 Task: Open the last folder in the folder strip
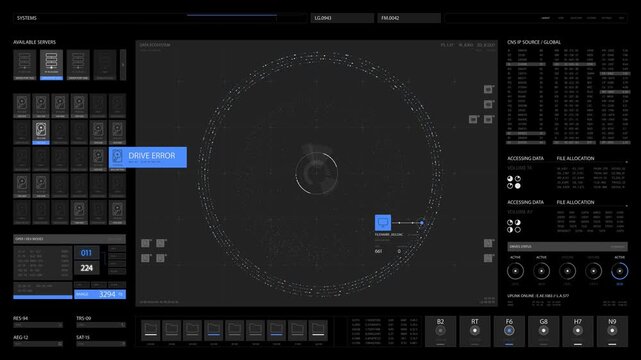(318, 330)
